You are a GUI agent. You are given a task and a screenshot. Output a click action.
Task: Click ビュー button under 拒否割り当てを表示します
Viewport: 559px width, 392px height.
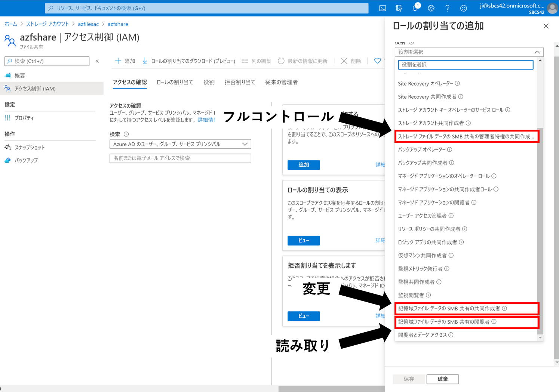tap(304, 316)
